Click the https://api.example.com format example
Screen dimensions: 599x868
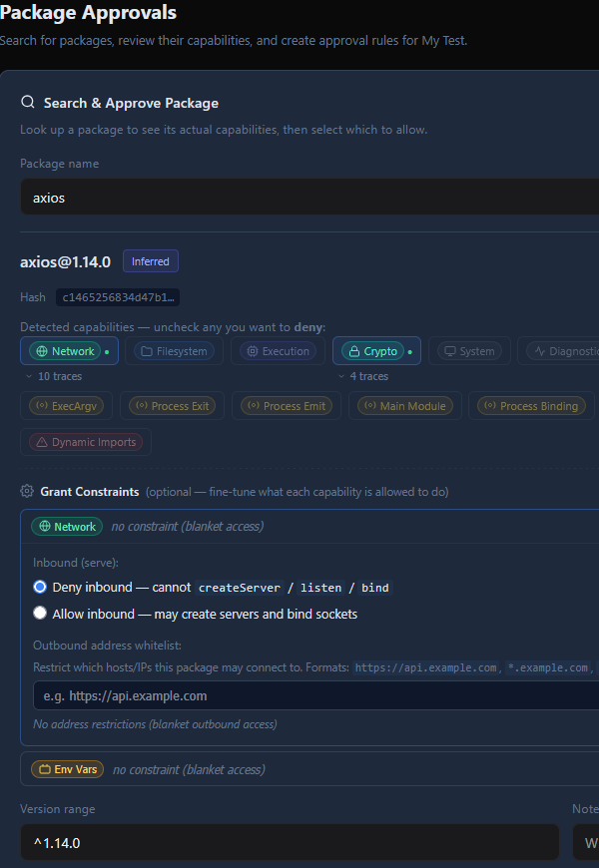(425, 667)
